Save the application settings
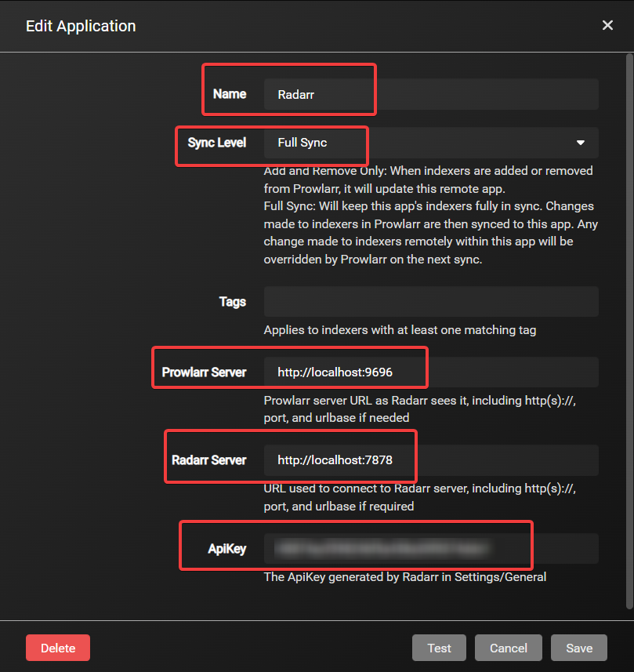 [x=579, y=648]
